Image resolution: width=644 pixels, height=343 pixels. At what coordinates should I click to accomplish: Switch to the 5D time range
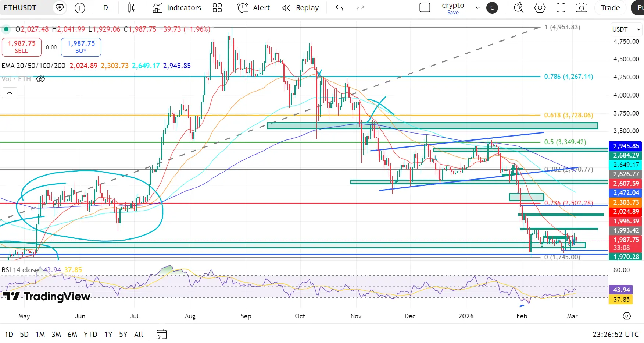24,335
